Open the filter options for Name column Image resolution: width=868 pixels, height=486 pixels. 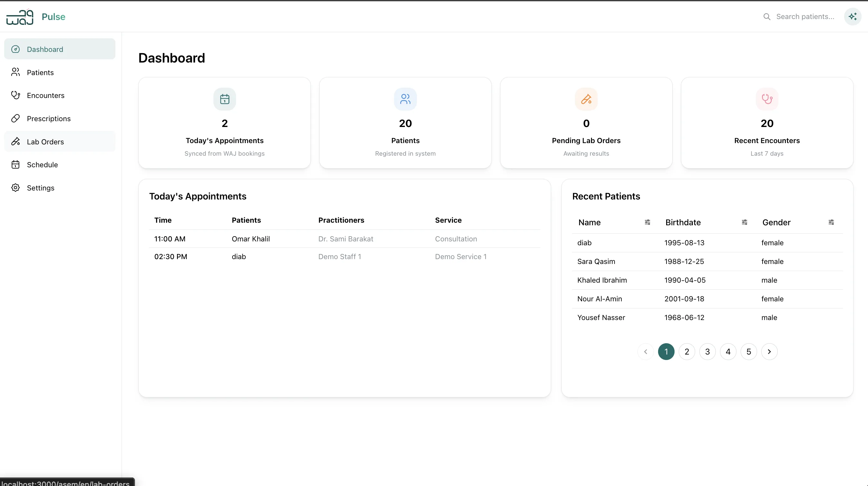647,222
